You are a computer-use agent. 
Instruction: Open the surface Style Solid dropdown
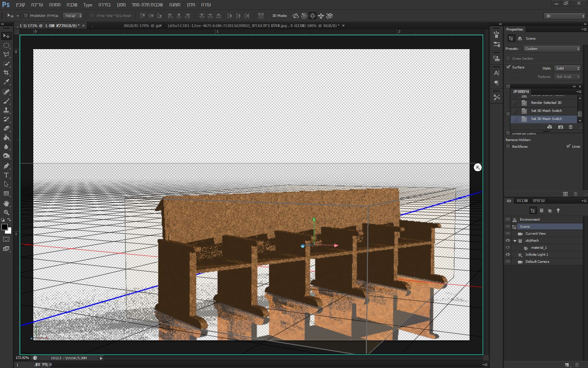(567, 68)
